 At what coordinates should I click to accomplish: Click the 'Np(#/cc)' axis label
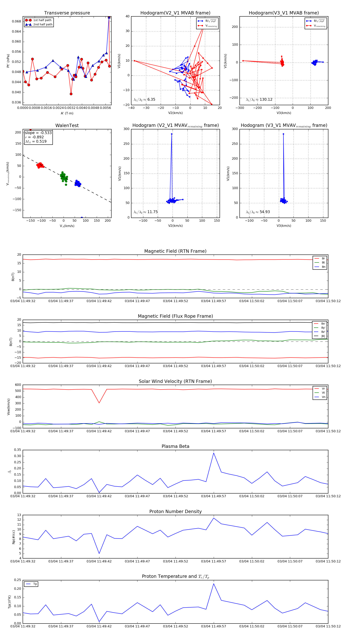[13, 537]
